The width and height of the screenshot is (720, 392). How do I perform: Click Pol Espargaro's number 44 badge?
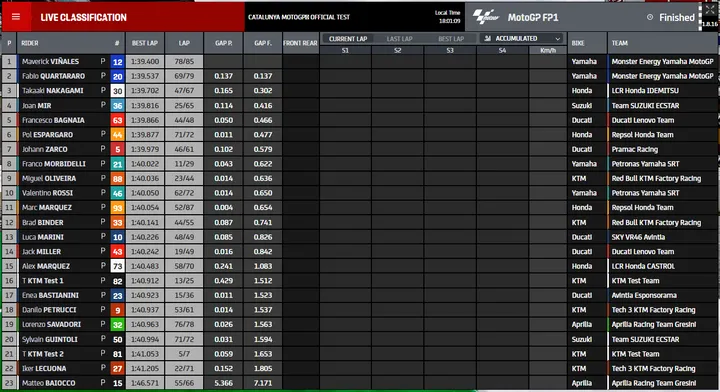[x=118, y=135]
